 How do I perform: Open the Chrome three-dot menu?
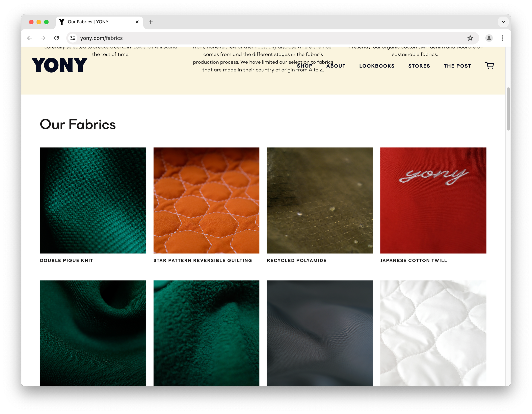tap(502, 38)
